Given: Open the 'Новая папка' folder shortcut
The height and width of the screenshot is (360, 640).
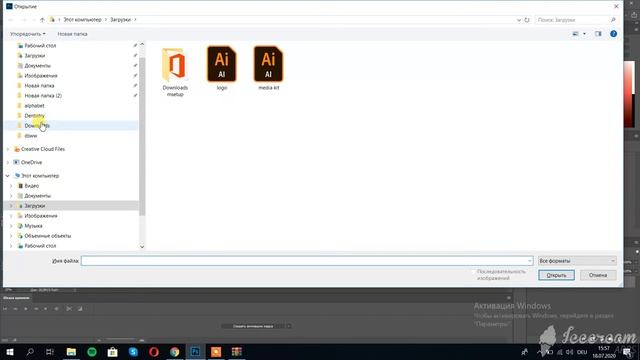Looking at the screenshot, I should pyautogui.click(x=39, y=86).
